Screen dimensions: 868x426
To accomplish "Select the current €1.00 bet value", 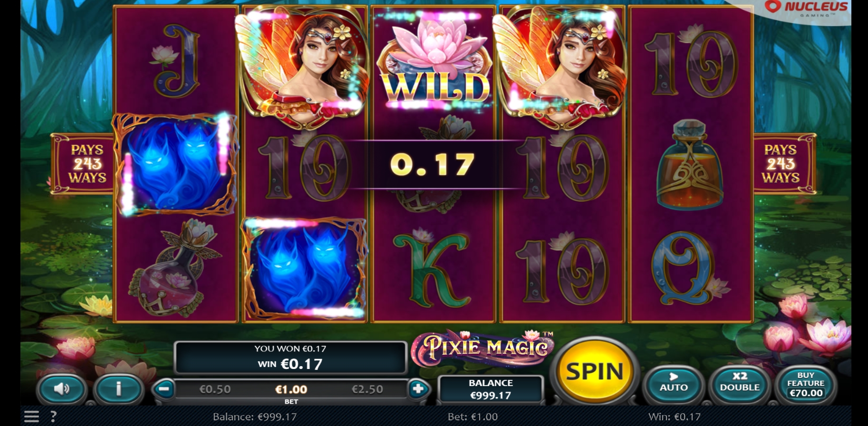I will pyautogui.click(x=291, y=389).
